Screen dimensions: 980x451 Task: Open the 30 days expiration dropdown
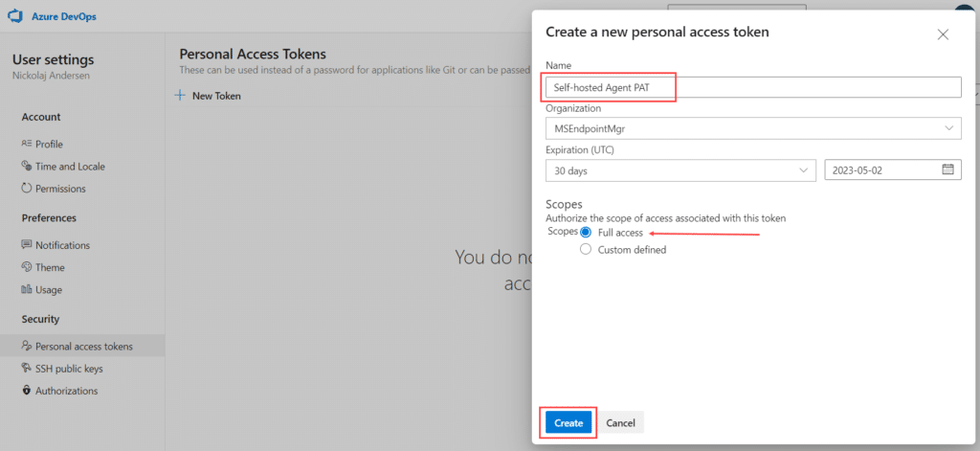pos(680,170)
